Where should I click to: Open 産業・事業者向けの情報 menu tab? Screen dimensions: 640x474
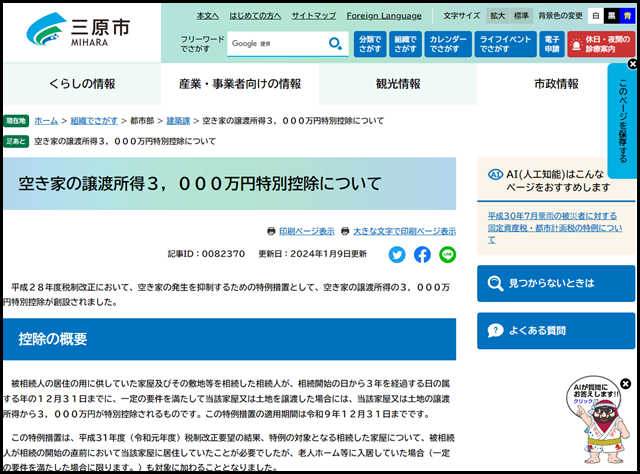pyautogui.click(x=240, y=84)
